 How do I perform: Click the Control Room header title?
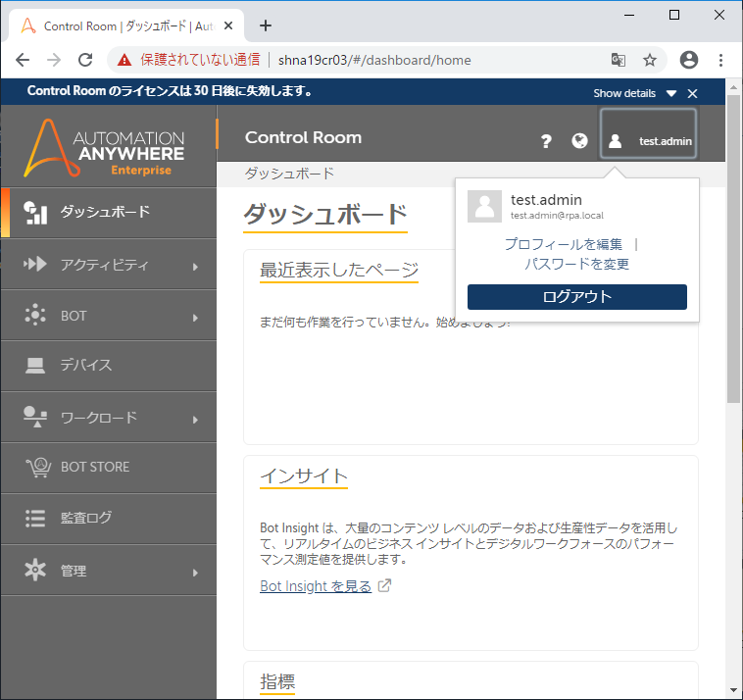tap(303, 137)
